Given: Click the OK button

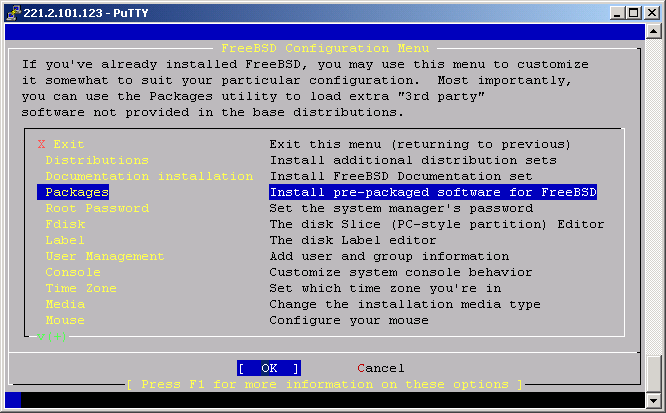Looking at the screenshot, I should pyautogui.click(x=269, y=368).
